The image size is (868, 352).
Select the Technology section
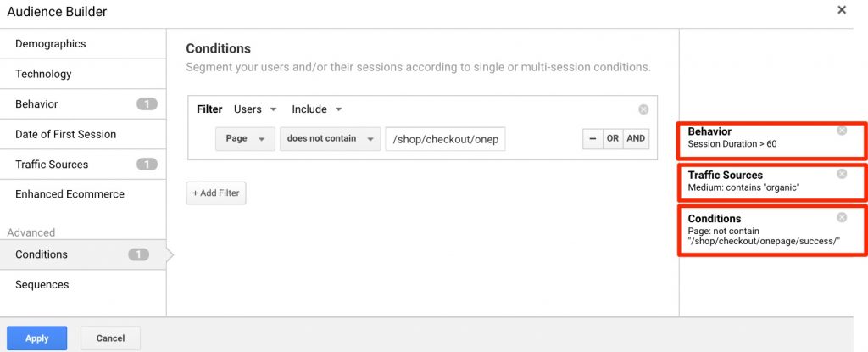83,74
